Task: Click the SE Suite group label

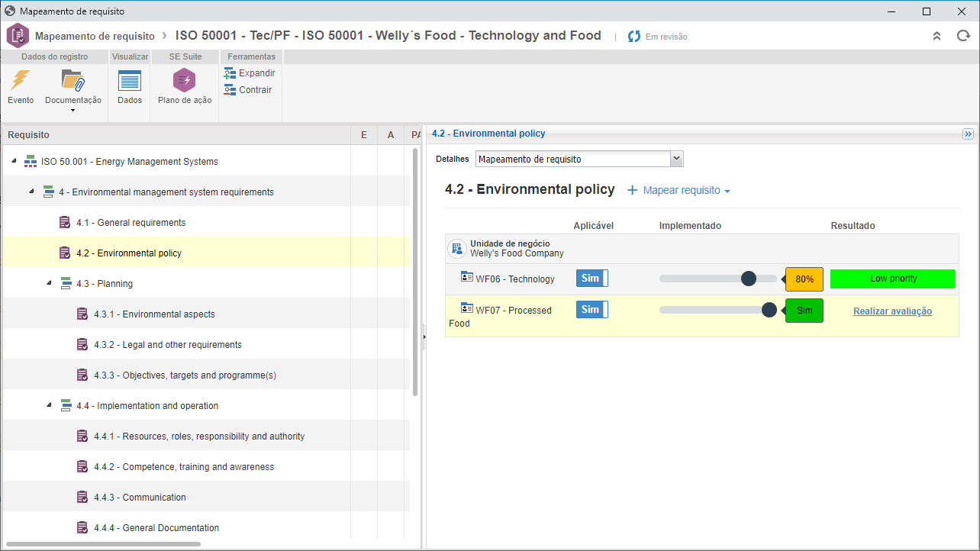Action: [x=185, y=56]
